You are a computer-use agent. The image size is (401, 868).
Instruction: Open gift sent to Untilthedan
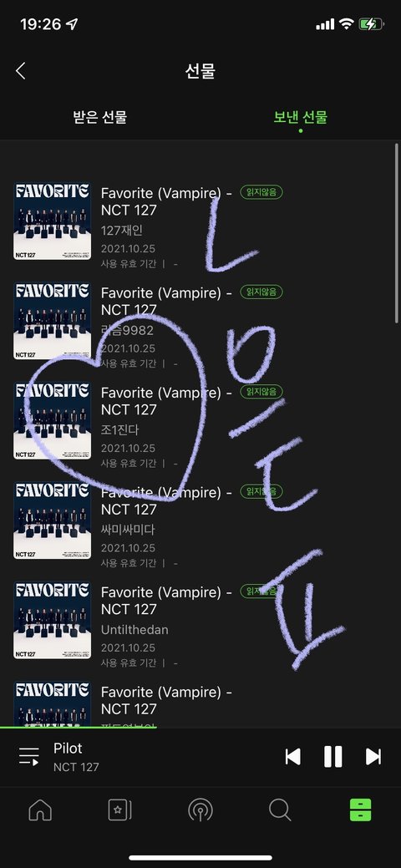pos(200,621)
